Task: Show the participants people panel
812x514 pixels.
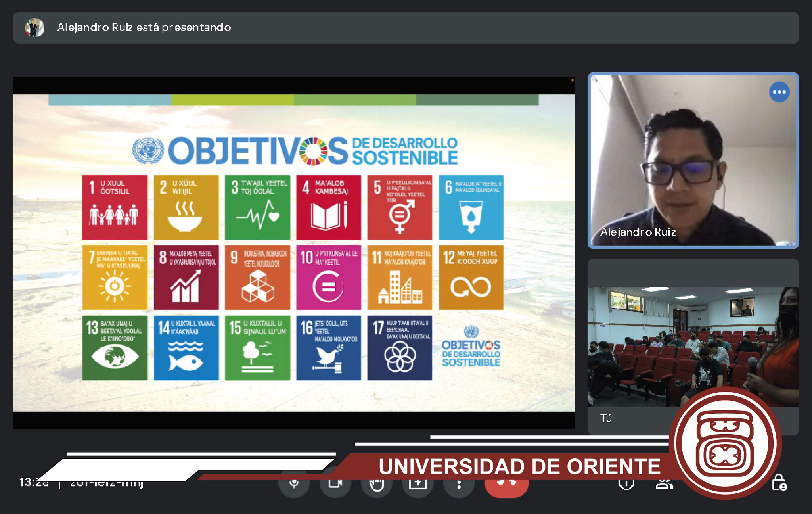Action: [x=665, y=483]
